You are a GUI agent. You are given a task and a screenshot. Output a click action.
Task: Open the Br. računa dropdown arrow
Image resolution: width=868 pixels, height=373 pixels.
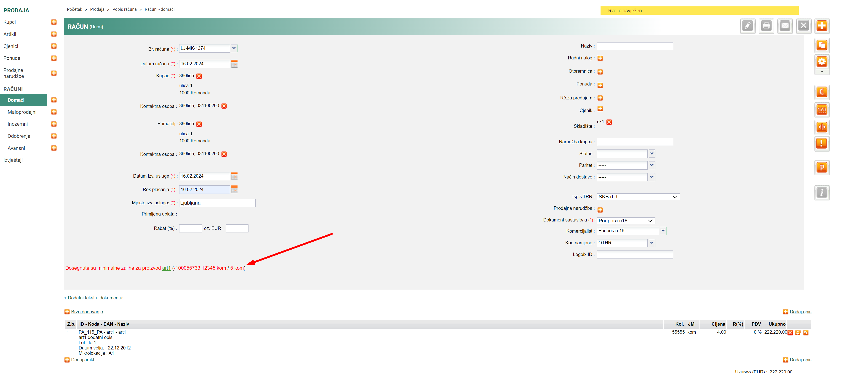click(234, 48)
